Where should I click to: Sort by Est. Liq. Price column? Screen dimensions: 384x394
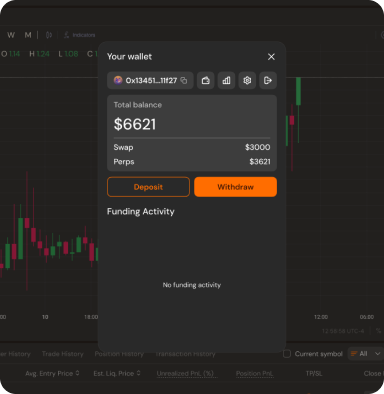[x=117, y=373]
